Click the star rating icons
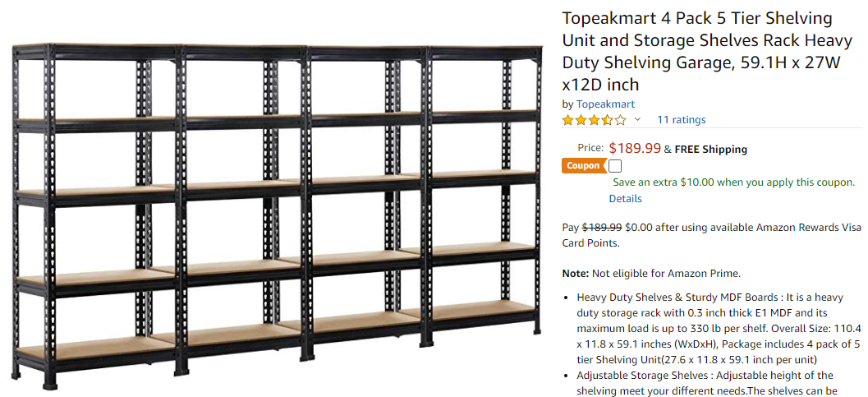Viewport: 868px width, 397px height. click(593, 120)
